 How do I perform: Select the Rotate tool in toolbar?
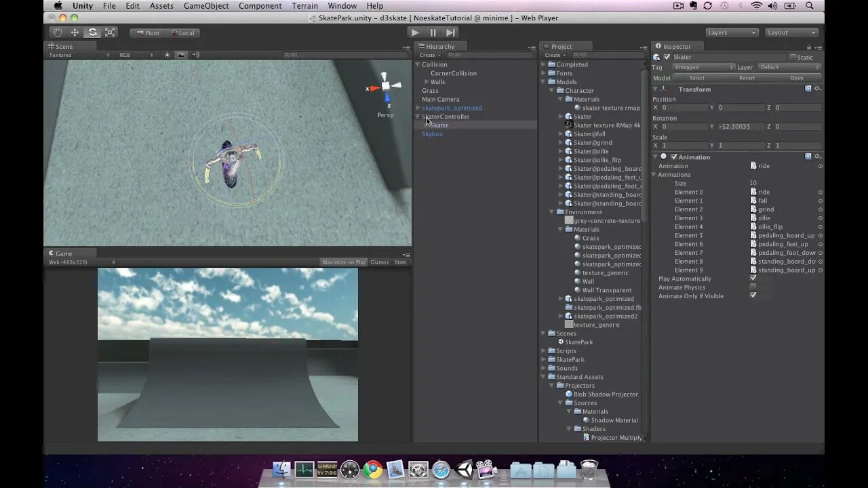click(93, 33)
